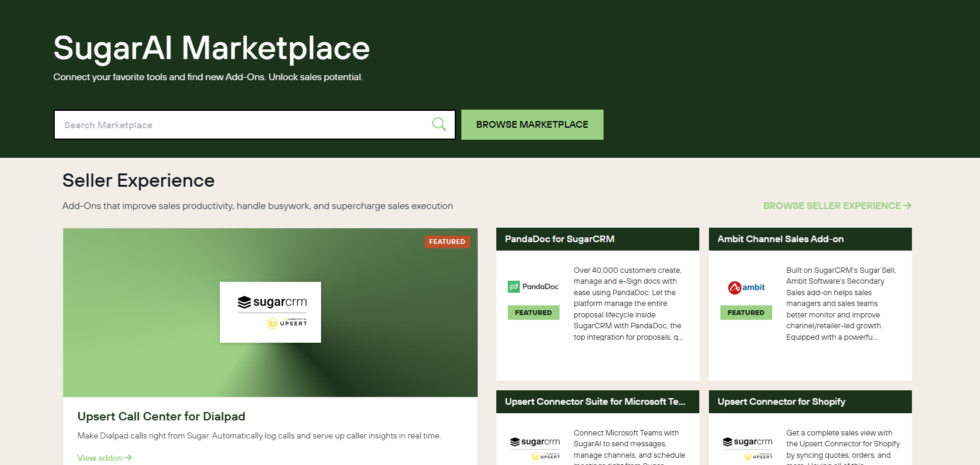980x465 pixels.
Task: Click the featured green banner image
Action: 270,313
